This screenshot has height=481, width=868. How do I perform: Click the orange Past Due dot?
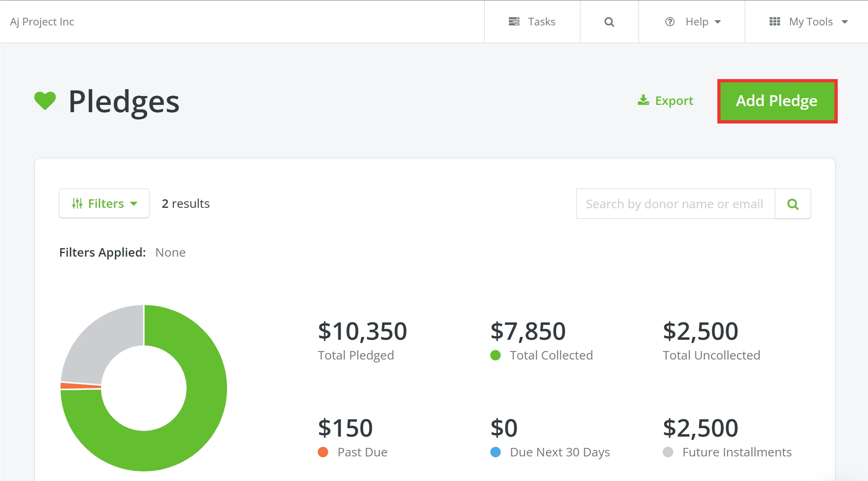click(x=323, y=452)
